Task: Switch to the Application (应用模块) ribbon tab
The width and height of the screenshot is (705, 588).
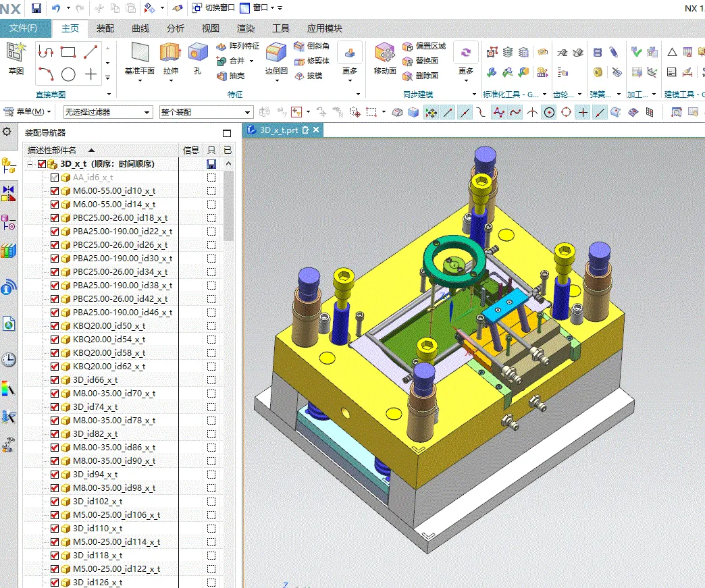Action: [x=325, y=28]
